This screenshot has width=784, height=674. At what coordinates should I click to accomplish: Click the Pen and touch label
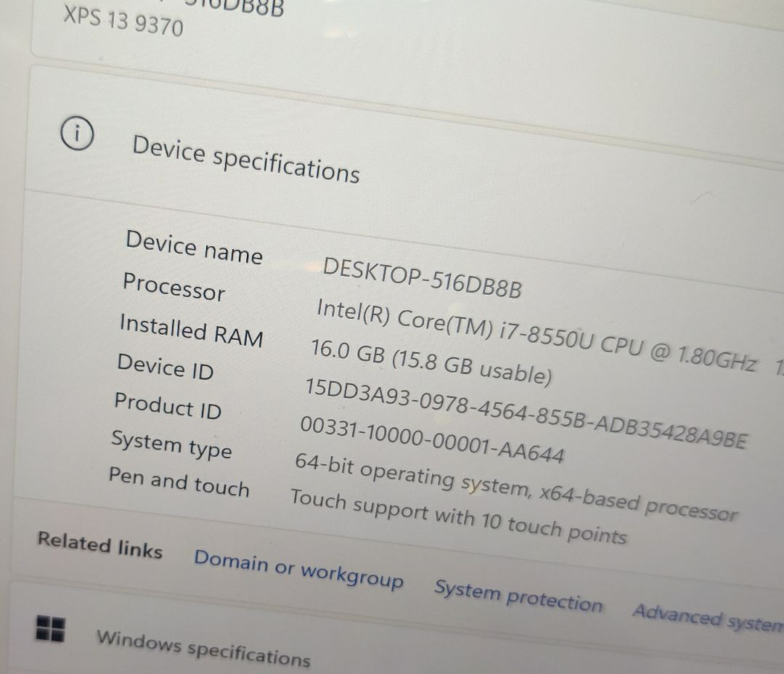click(x=179, y=482)
